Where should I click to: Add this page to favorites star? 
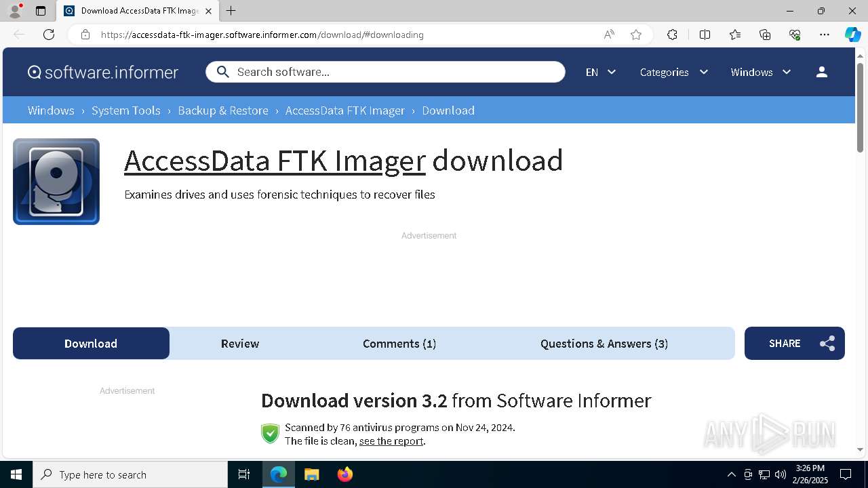pos(636,35)
